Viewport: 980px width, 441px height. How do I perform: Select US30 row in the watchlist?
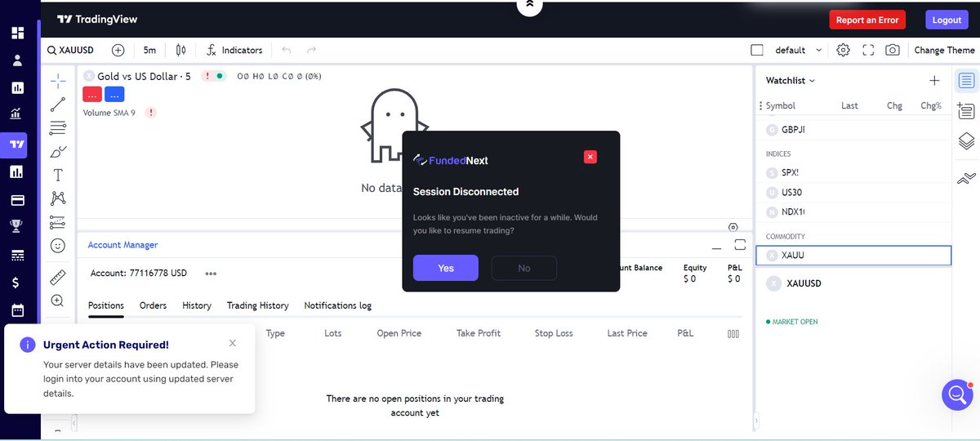point(853,193)
